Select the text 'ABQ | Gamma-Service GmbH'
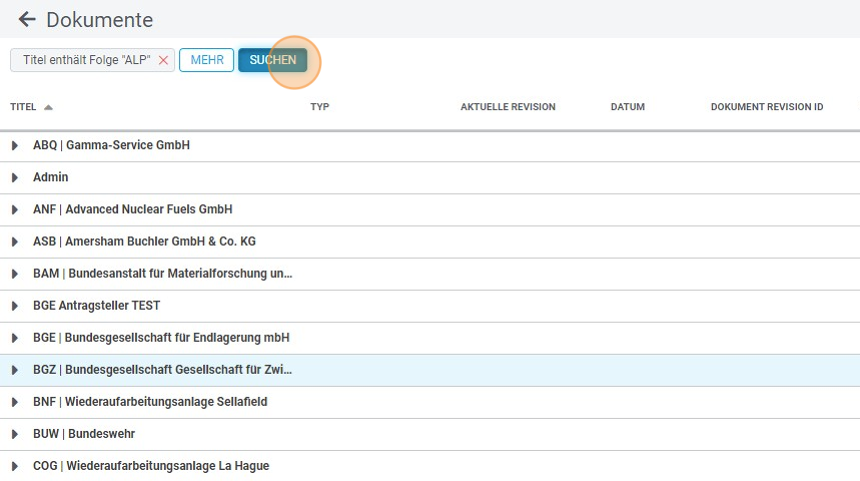Viewport: 860px width, 481px height. [111, 145]
